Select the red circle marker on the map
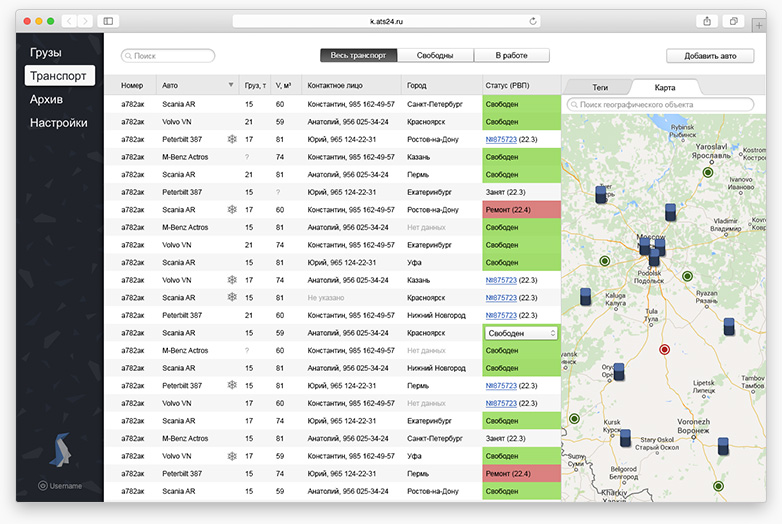 pyautogui.click(x=664, y=349)
